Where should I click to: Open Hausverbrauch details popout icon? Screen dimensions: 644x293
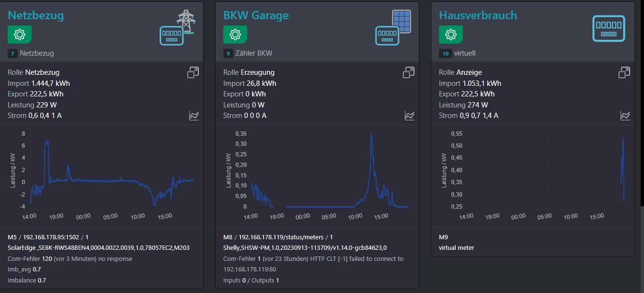click(x=624, y=72)
